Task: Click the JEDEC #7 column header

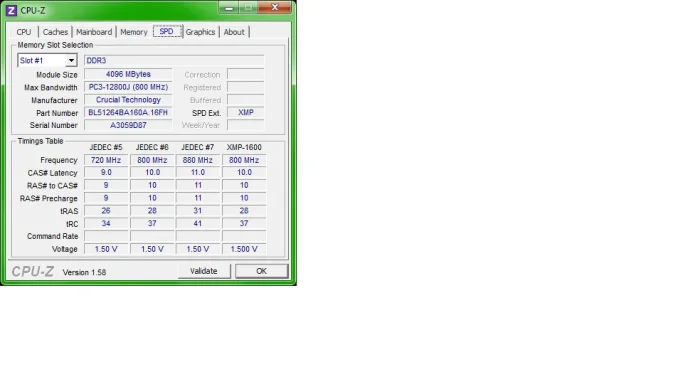Action: tap(198, 147)
